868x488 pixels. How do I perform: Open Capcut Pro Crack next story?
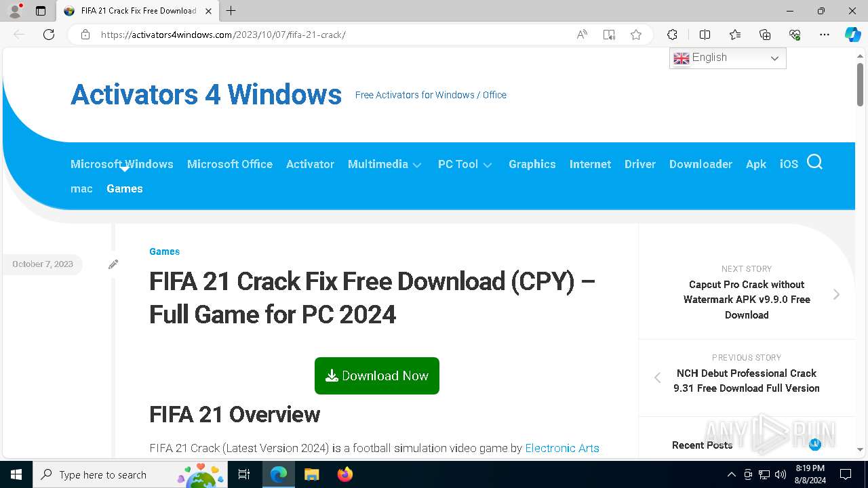point(747,300)
